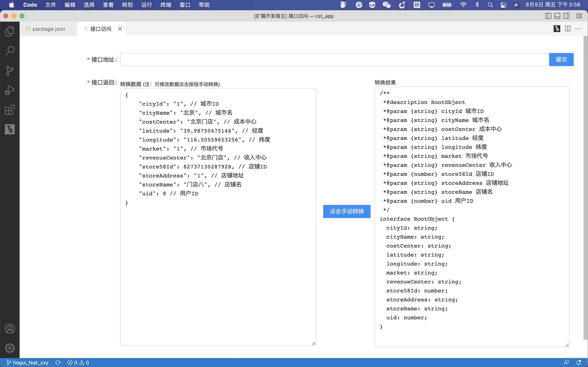588x367 pixels.
Task: Open Run and Debug view
Action: coord(10,90)
